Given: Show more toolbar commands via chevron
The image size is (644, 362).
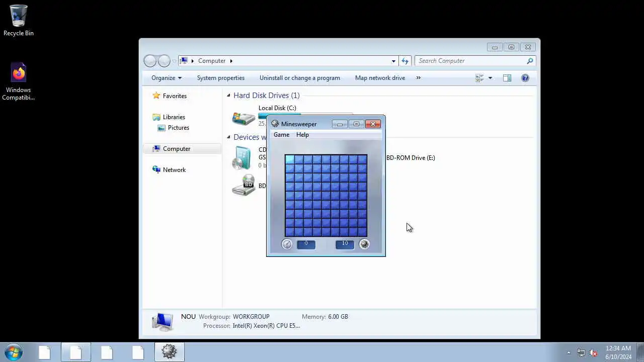Looking at the screenshot, I should [418, 78].
